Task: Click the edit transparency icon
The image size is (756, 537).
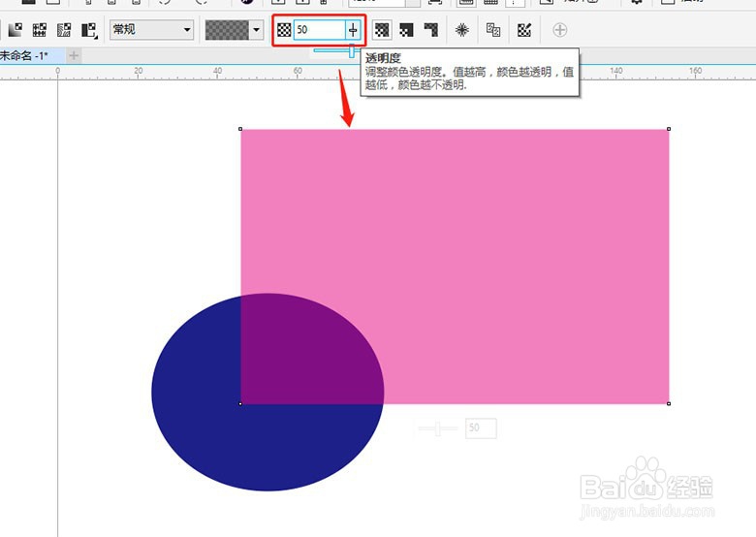Action: coord(524,30)
